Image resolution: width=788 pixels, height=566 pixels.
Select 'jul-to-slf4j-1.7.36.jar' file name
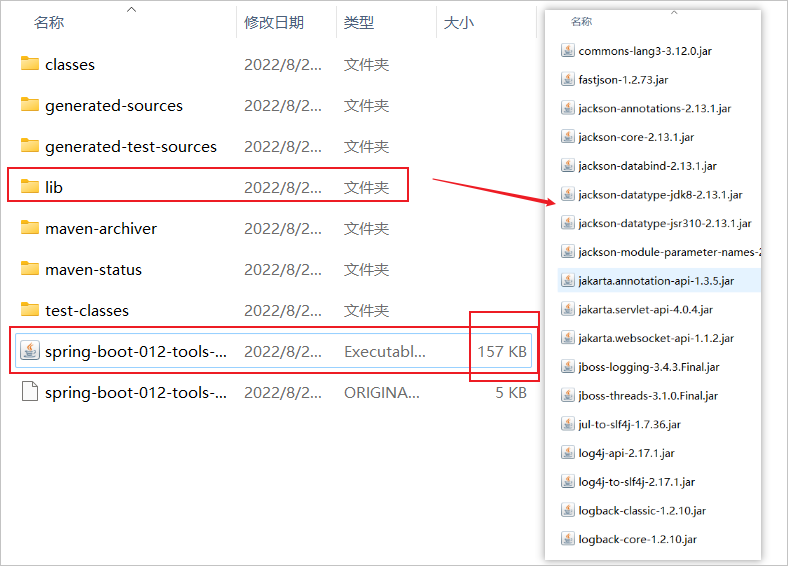click(x=630, y=424)
